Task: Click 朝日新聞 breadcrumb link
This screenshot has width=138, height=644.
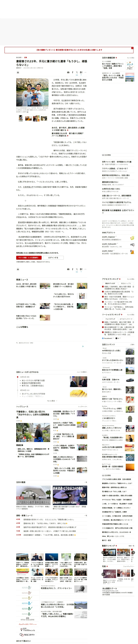Action: coord(19,58)
